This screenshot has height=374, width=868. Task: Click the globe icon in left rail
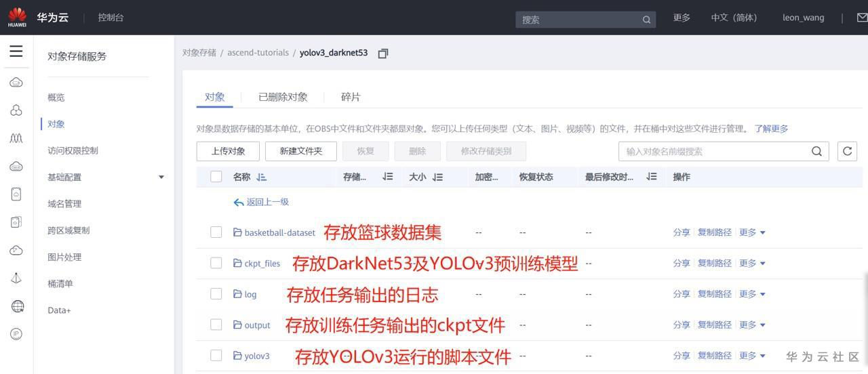click(18, 306)
